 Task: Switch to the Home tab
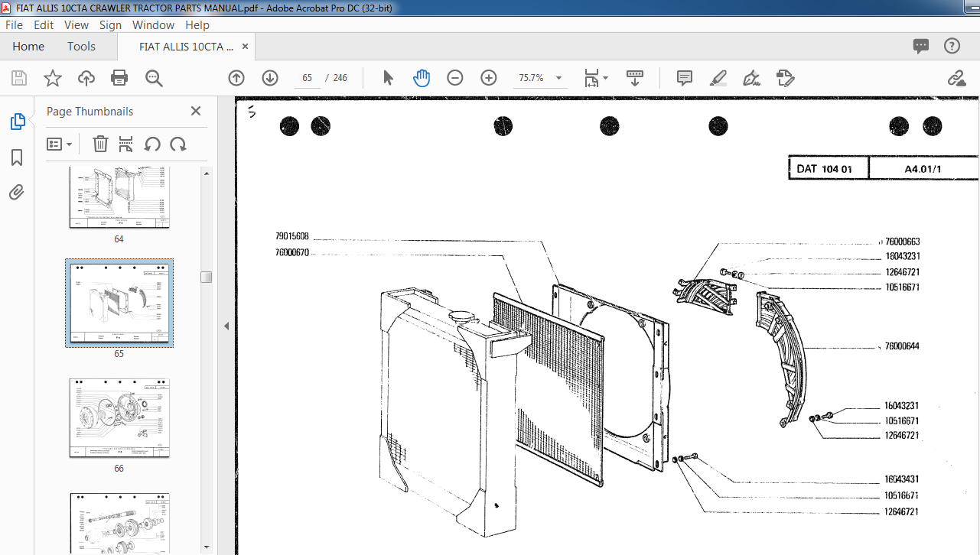click(28, 47)
